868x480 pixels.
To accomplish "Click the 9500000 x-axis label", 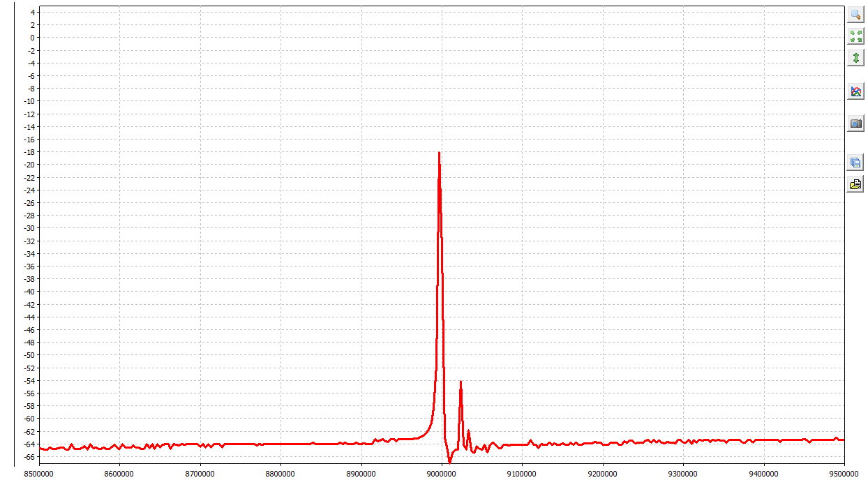I will (x=844, y=473).
